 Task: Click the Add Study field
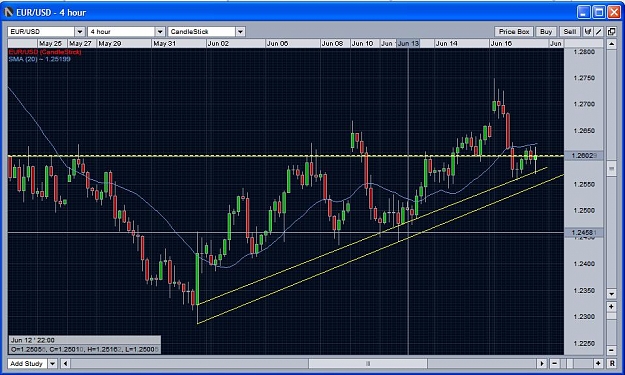point(27,363)
